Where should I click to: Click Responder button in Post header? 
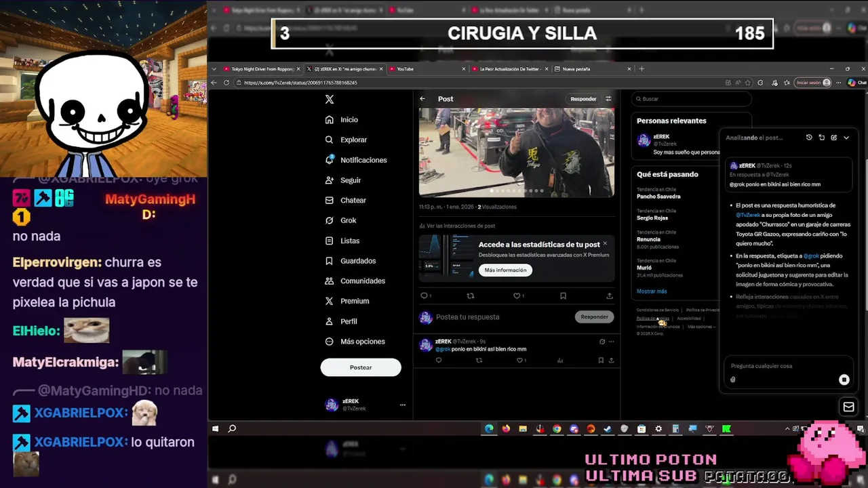pos(583,99)
